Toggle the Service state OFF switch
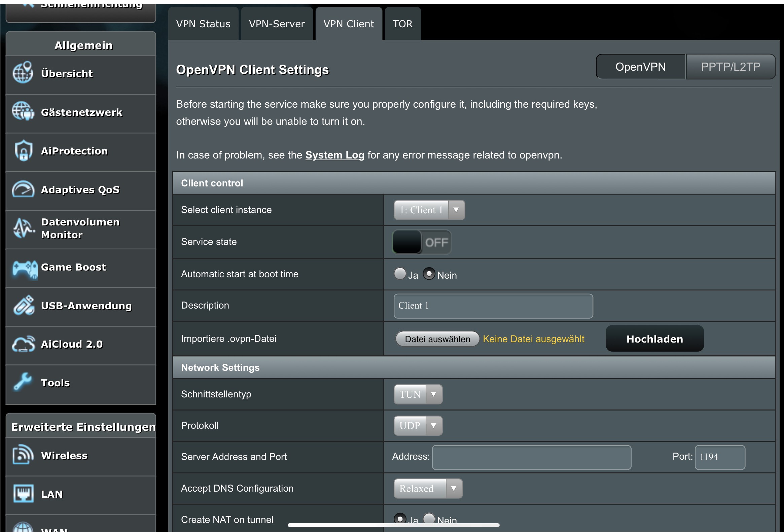The image size is (784, 532). (421, 242)
